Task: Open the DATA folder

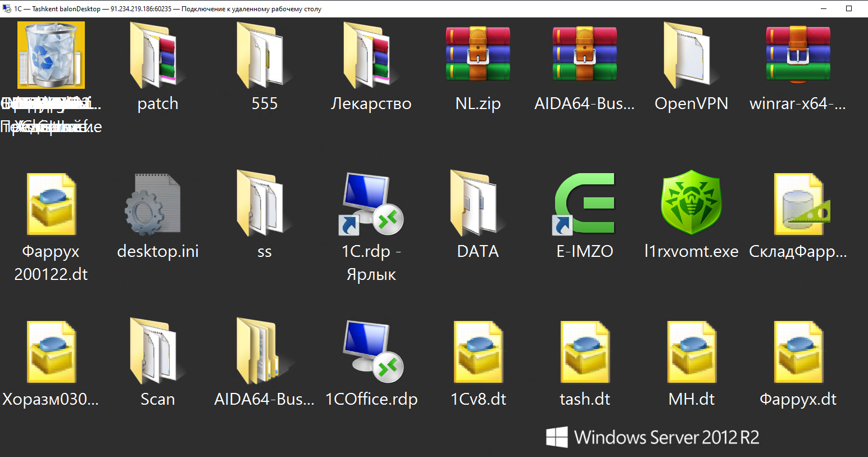Action: 478,203
